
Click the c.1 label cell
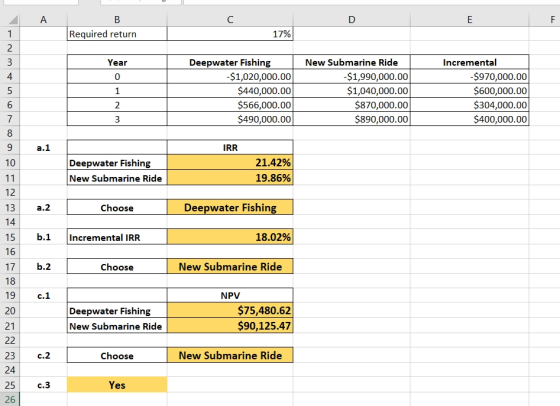pyautogui.click(x=43, y=295)
